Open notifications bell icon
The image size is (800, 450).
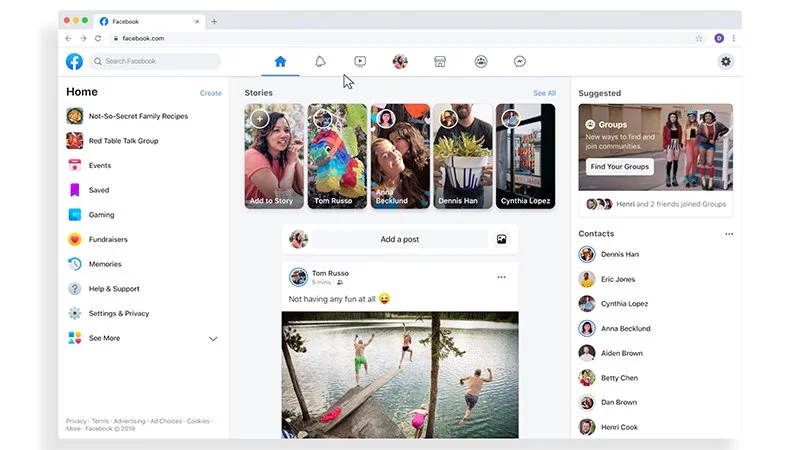320,62
